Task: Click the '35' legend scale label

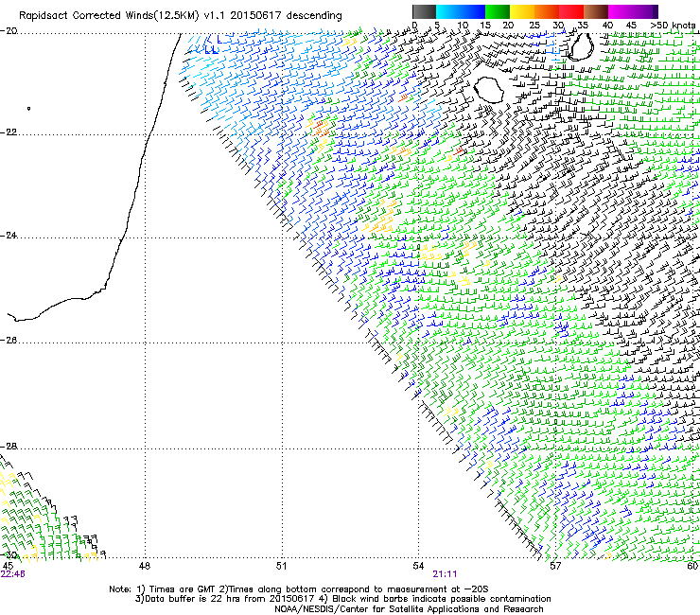Action: [x=583, y=25]
